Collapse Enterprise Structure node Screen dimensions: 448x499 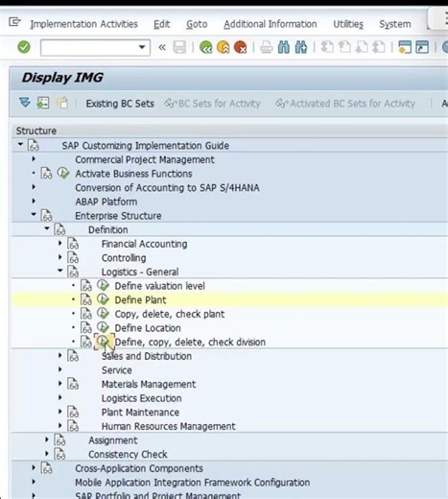tap(34, 215)
